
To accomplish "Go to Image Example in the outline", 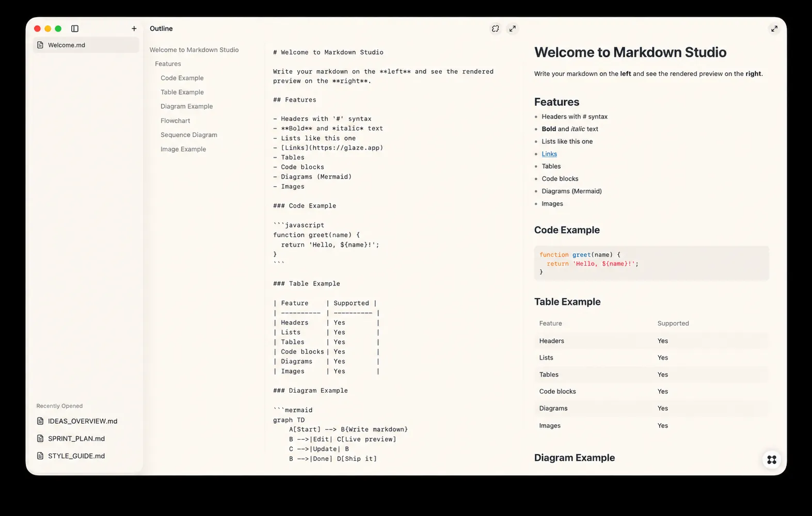I will (183, 149).
